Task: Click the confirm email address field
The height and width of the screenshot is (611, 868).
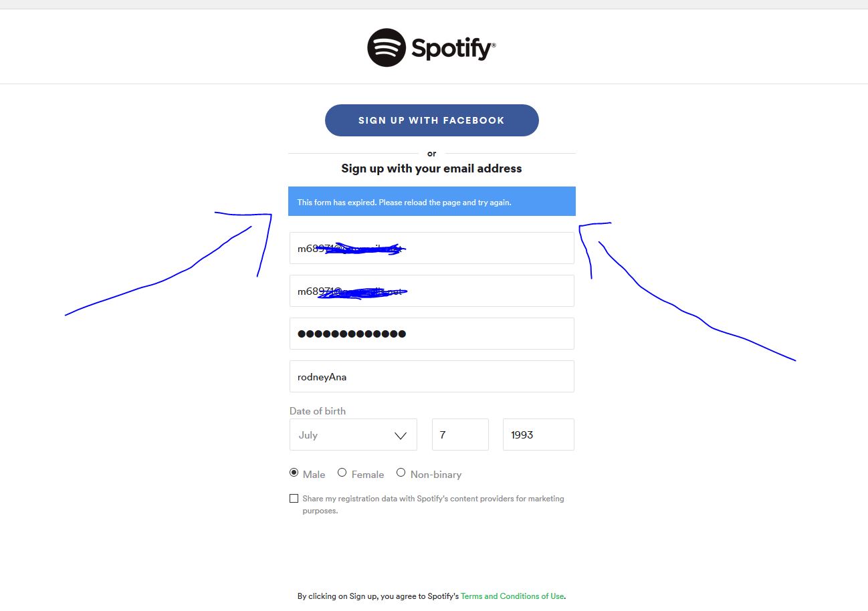Action: pos(431,291)
